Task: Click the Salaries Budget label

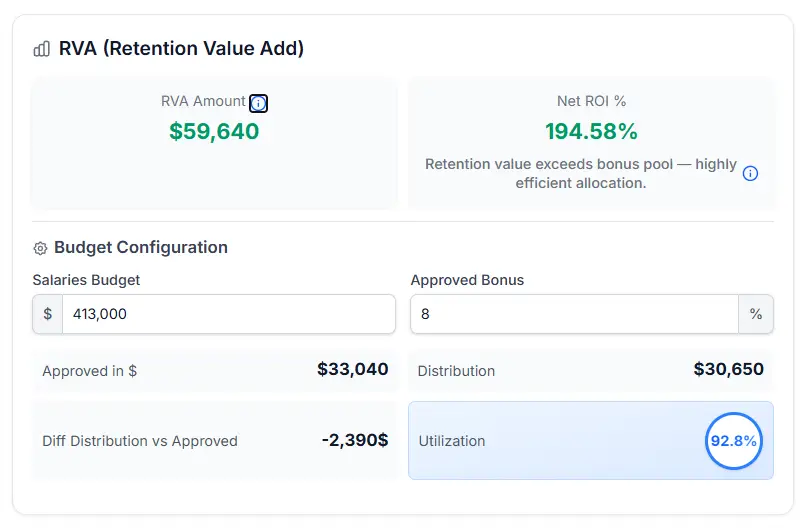Action: click(86, 280)
